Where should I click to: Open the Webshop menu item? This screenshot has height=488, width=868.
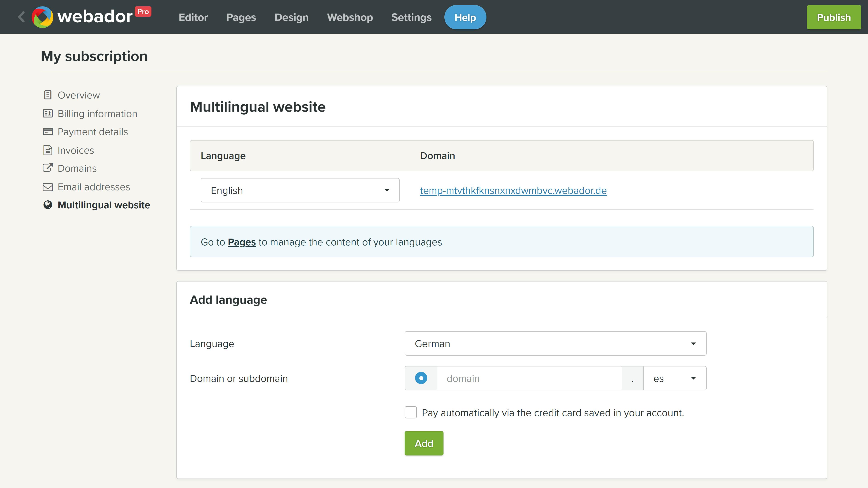pyautogui.click(x=350, y=17)
